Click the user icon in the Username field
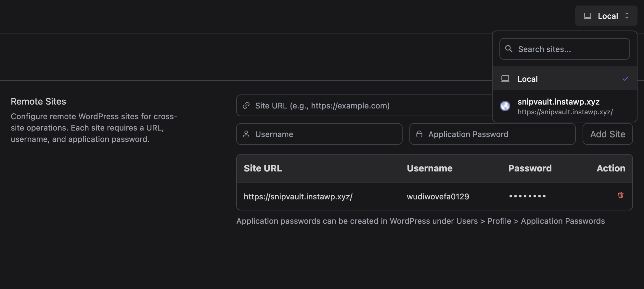 (x=246, y=134)
